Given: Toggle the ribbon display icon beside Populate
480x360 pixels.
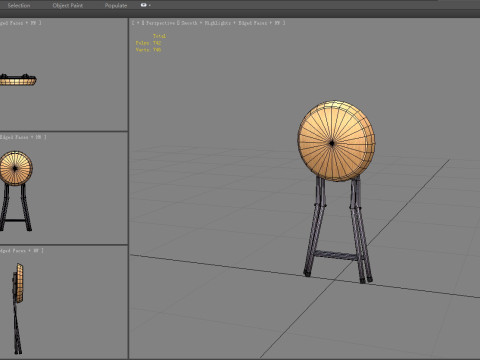Looking at the screenshot, I should pyautogui.click(x=144, y=5).
